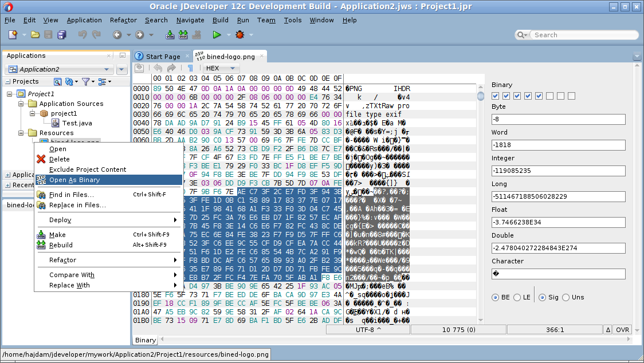Choose Open As Binary from context menu
The height and width of the screenshot is (363, 644).
[x=109, y=180]
